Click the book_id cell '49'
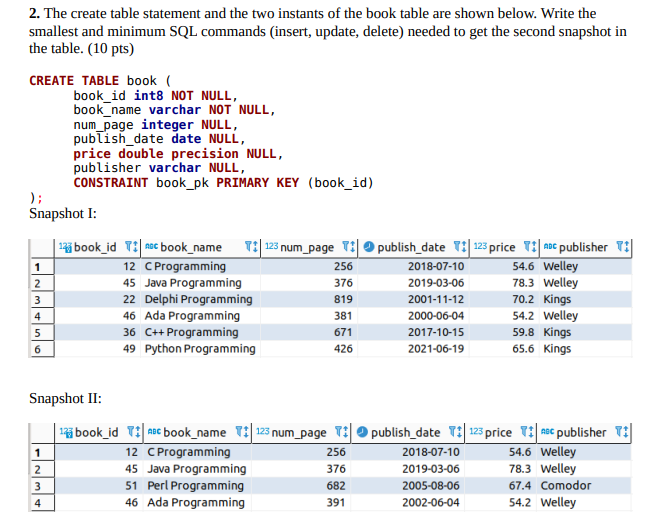The height and width of the screenshot is (525, 668). point(98,349)
